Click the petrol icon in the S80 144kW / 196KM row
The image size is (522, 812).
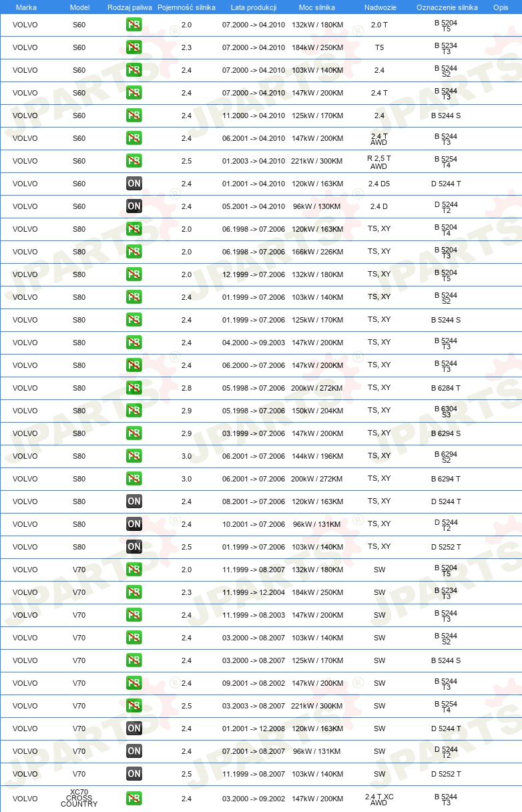coord(134,456)
